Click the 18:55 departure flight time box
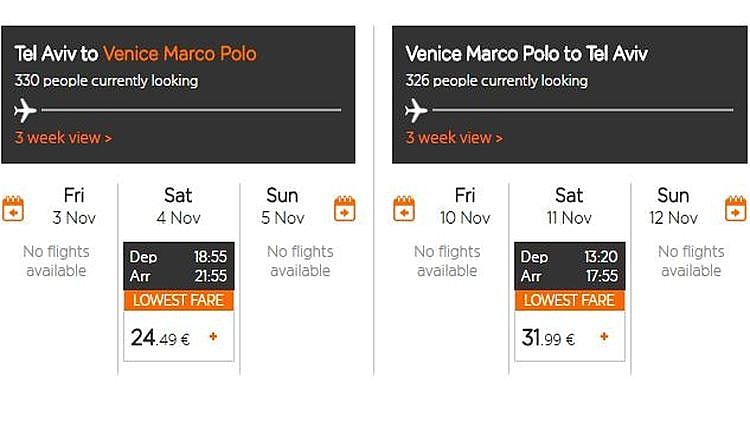 click(x=178, y=266)
